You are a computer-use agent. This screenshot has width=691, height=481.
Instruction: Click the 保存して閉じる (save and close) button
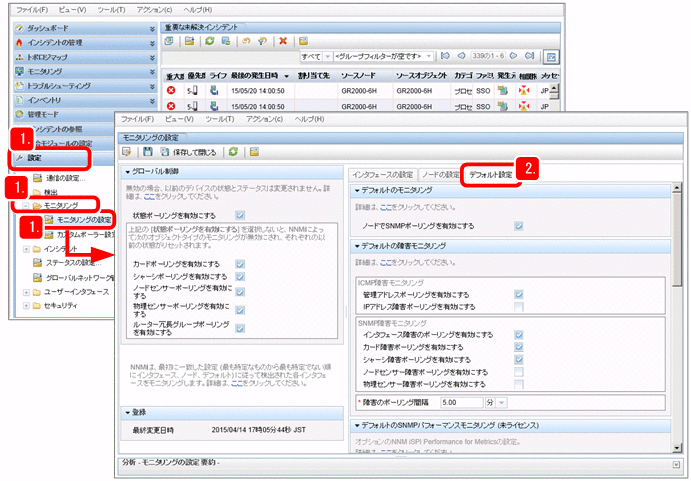(x=189, y=152)
